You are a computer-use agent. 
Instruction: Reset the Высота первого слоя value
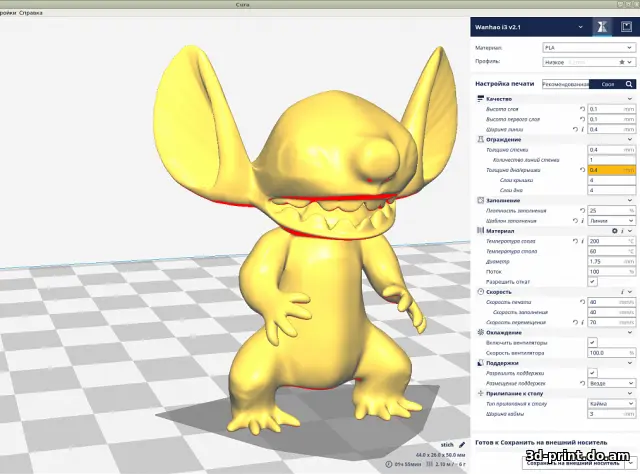(x=582, y=119)
